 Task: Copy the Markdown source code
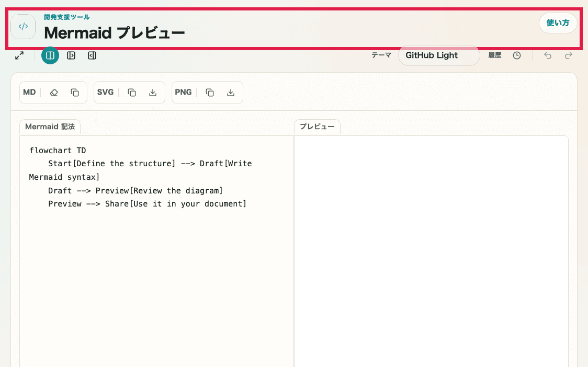click(x=74, y=92)
